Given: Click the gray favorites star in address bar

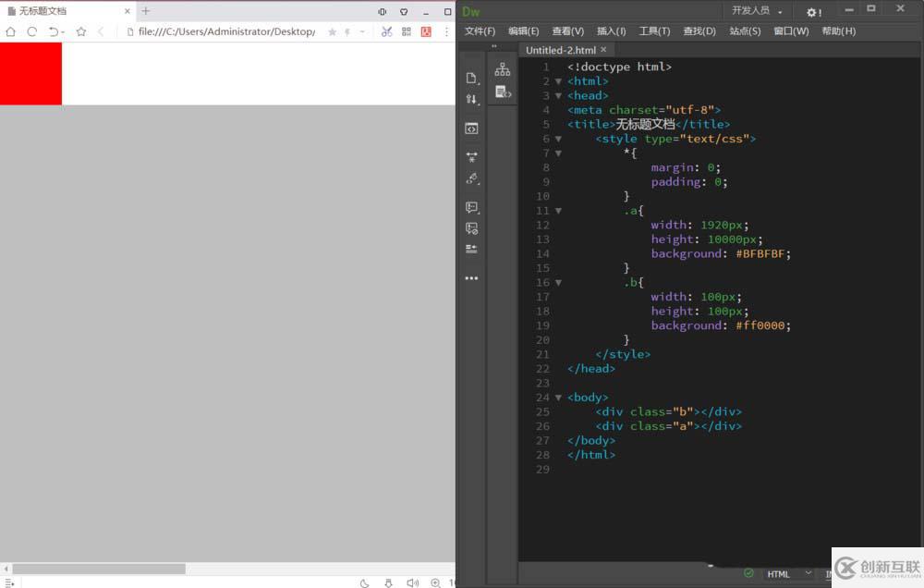Looking at the screenshot, I should [x=333, y=31].
